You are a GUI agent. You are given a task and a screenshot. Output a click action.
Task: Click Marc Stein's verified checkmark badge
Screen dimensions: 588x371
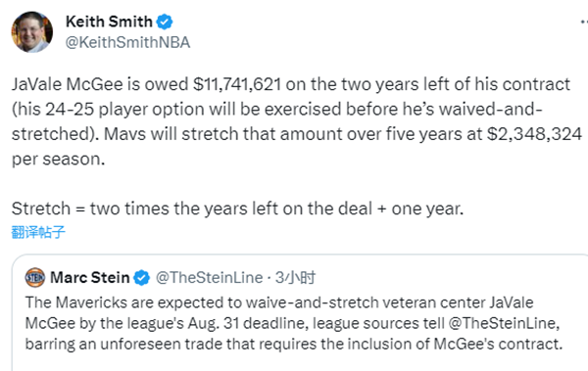141,278
